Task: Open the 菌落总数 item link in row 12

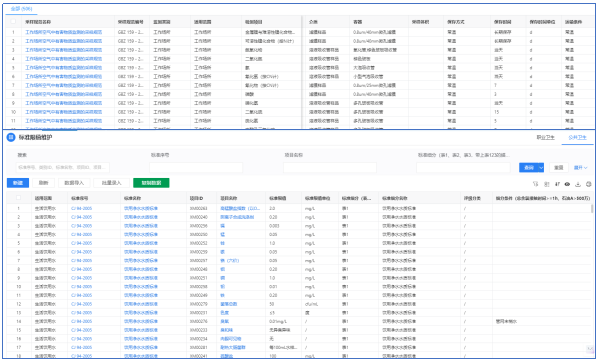Action: [x=228, y=304]
